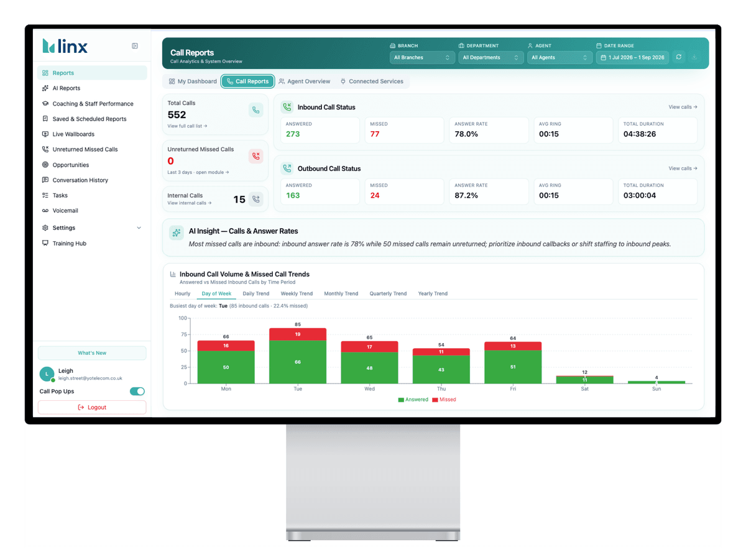
Task: Click the Tasks list icon
Action: coord(45,195)
